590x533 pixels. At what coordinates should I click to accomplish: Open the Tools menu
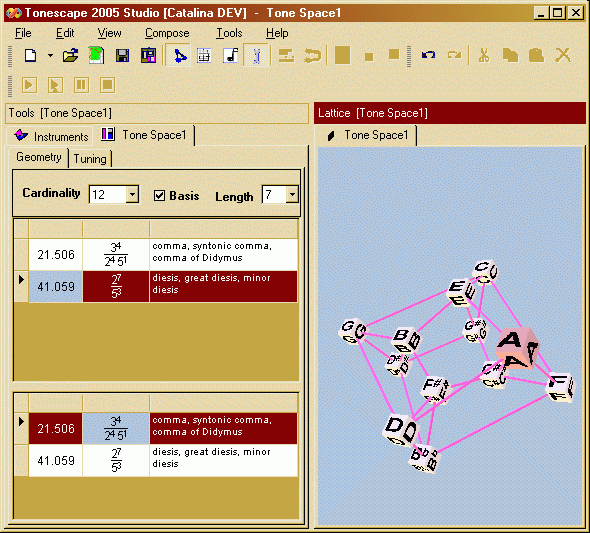(229, 33)
